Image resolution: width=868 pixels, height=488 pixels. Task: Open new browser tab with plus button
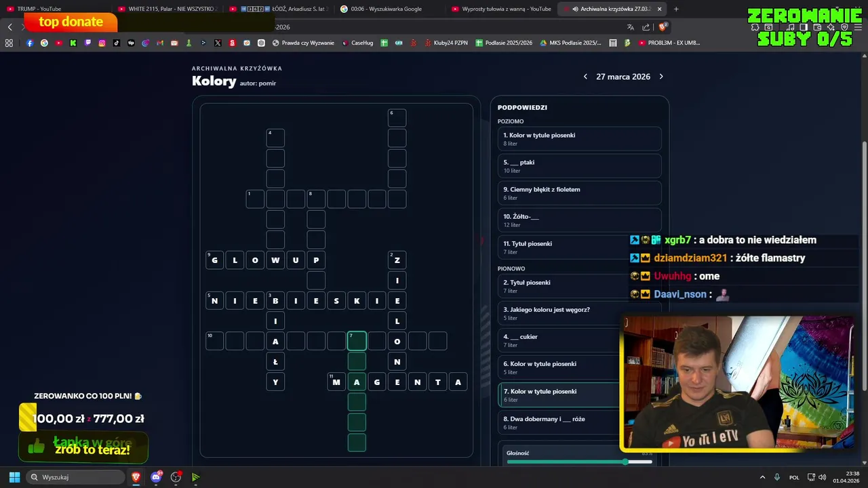(x=676, y=9)
